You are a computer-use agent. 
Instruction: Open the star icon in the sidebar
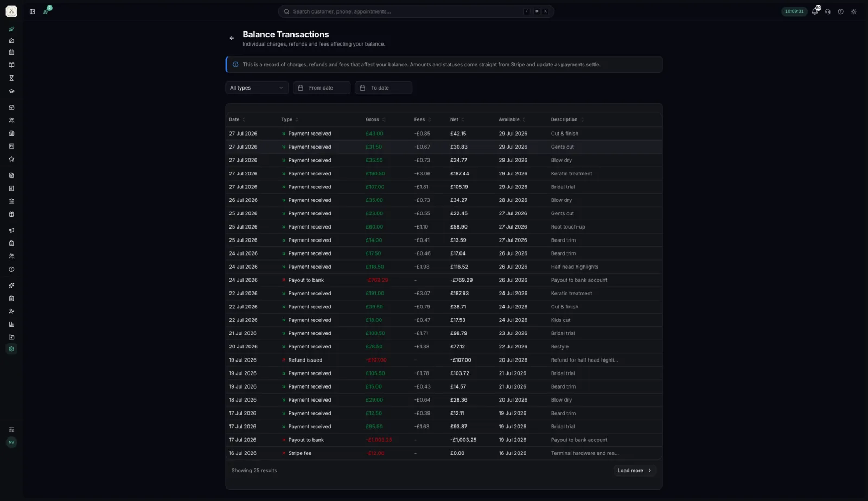(11, 159)
